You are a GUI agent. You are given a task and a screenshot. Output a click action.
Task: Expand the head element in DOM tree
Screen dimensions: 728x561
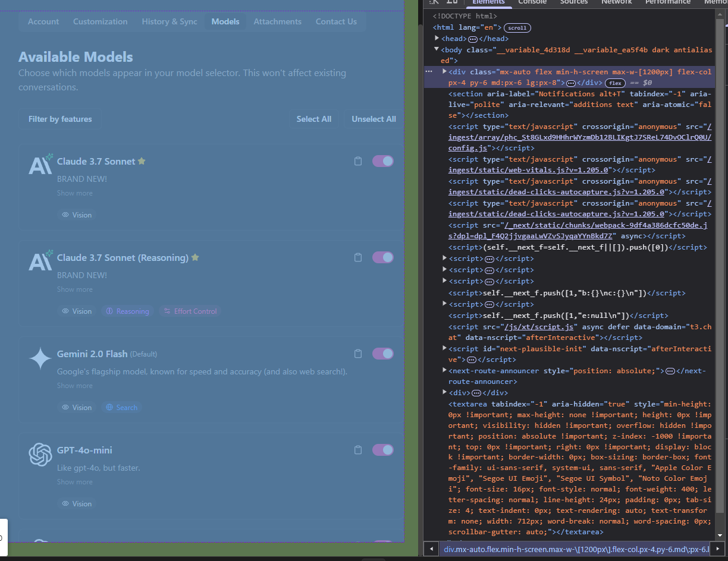[437, 39]
